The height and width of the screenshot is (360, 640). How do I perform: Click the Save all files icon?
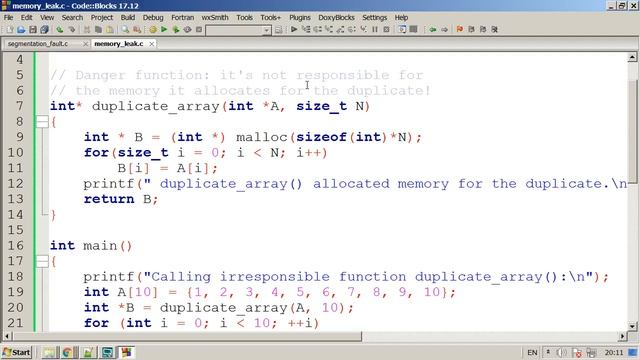click(44, 29)
